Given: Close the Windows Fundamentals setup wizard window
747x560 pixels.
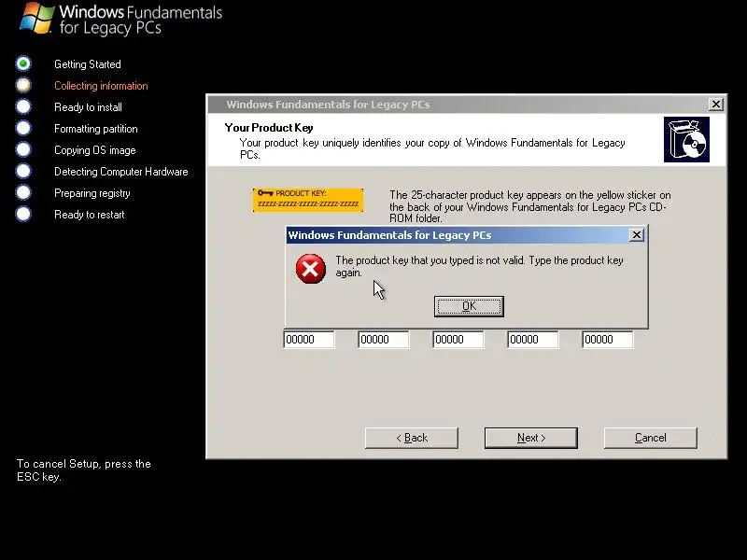Looking at the screenshot, I should (x=715, y=105).
